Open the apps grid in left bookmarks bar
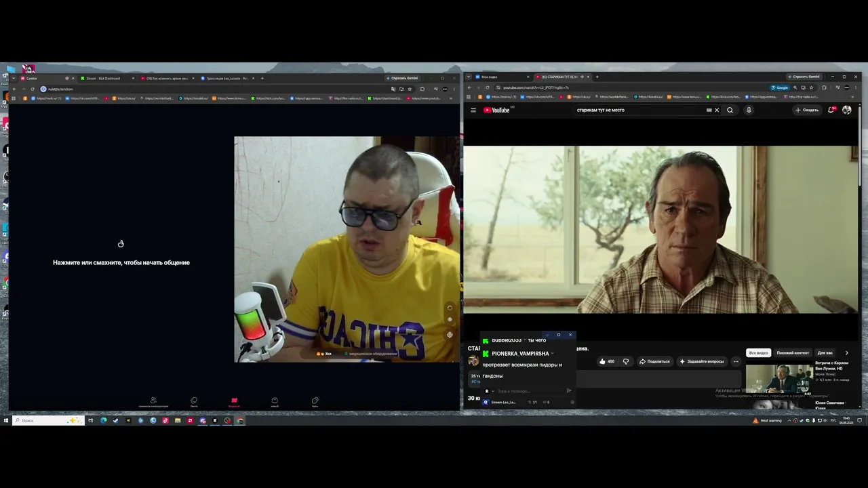This screenshot has height=488, width=868. pos(13,98)
